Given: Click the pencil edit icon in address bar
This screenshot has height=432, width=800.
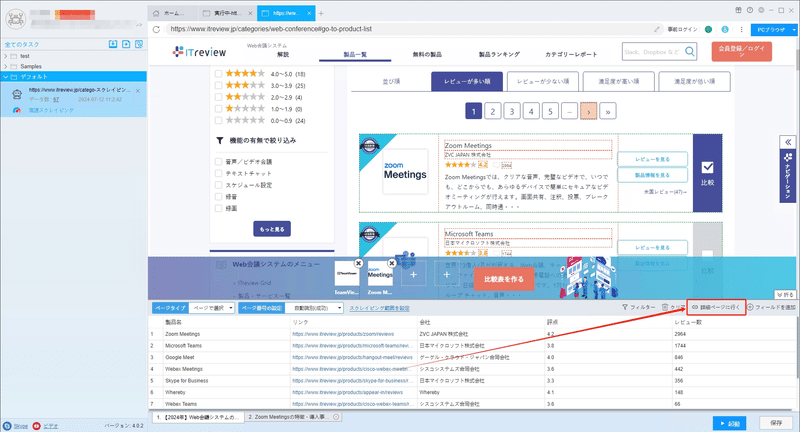Looking at the screenshot, I should coord(657,29).
